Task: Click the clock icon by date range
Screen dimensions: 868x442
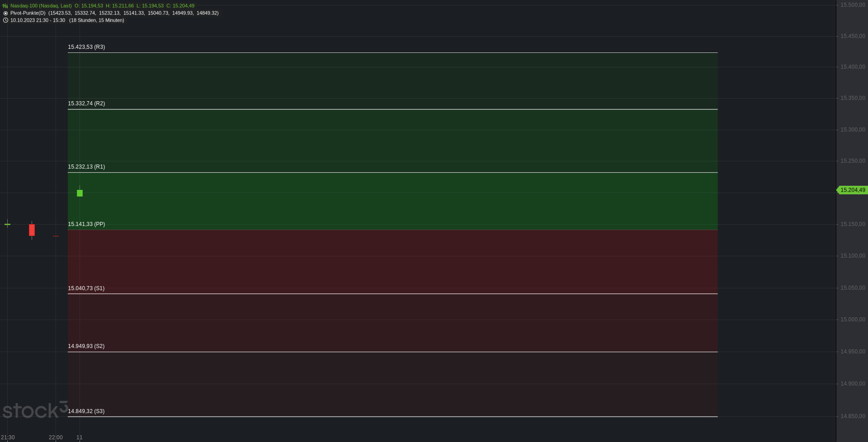Action: tap(5, 20)
